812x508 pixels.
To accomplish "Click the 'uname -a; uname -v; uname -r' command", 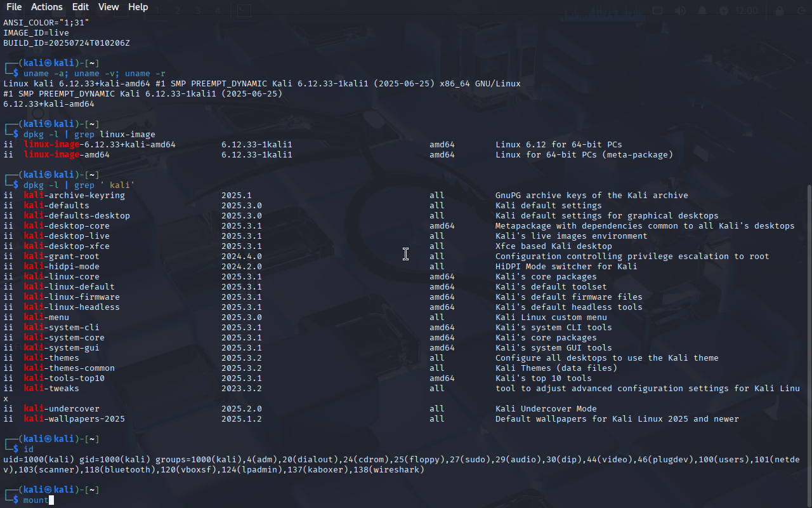I will pos(95,74).
